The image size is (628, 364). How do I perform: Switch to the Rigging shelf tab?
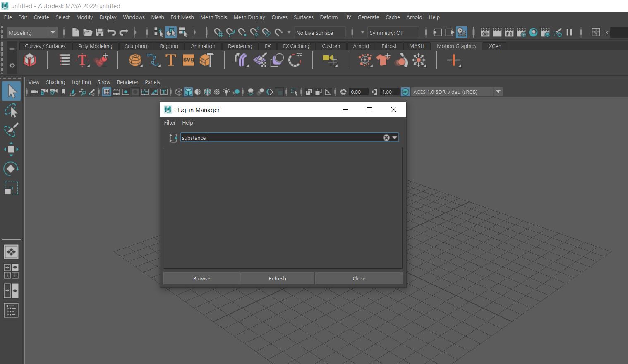point(169,46)
